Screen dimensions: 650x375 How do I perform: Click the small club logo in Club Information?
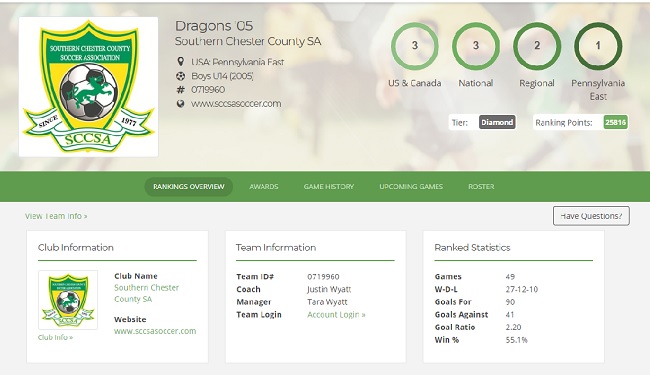coord(68,300)
